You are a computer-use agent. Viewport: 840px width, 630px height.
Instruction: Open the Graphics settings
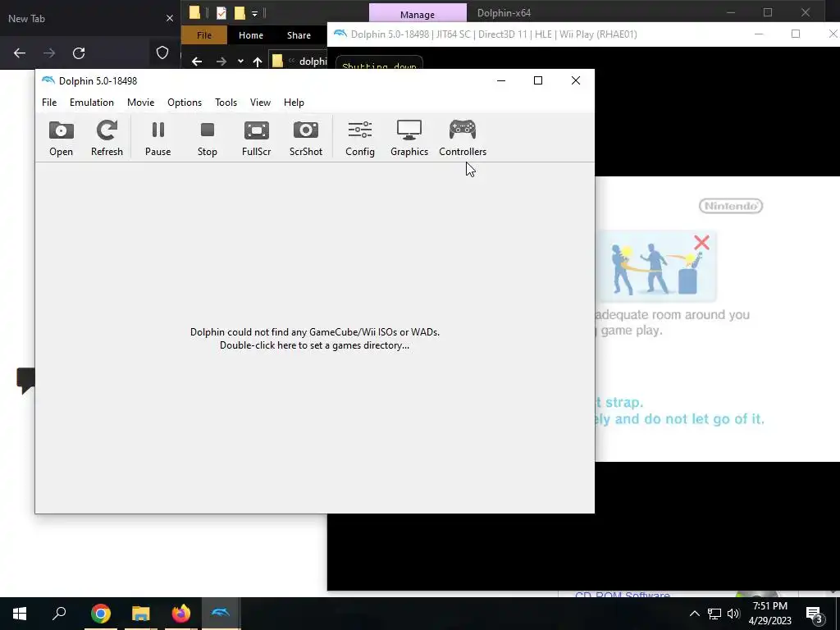click(x=409, y=138)
